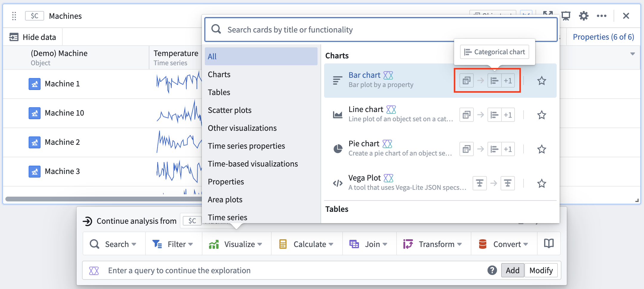This screenshot has height=289, width=644.
Task: Select the All category
Action: [261, 56]
